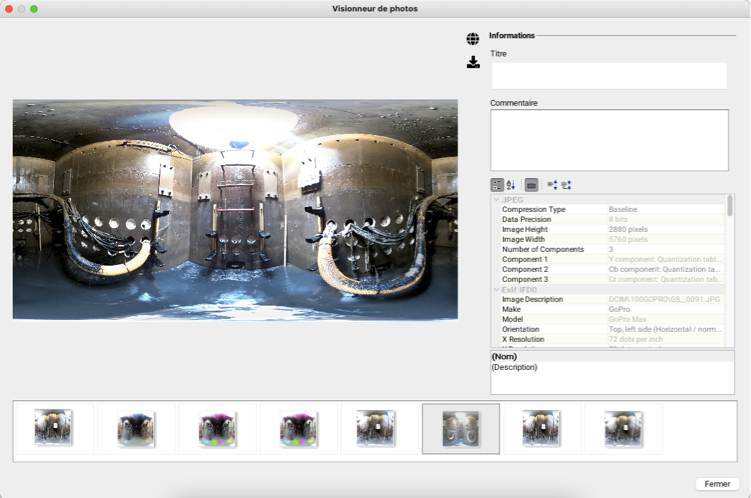Collapse the Exif IFD0 section
This screenshot has height=498, width=751.
pyautogui.click(x=495, y=290)
